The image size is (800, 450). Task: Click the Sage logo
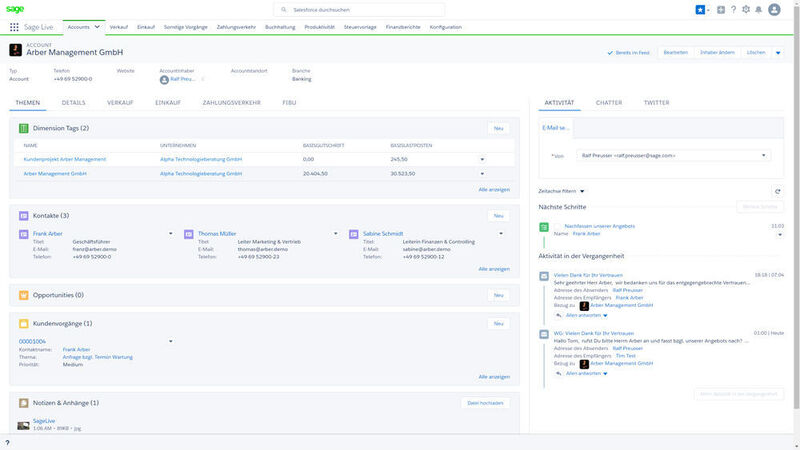pyautogui.click(x=15, y=9)
